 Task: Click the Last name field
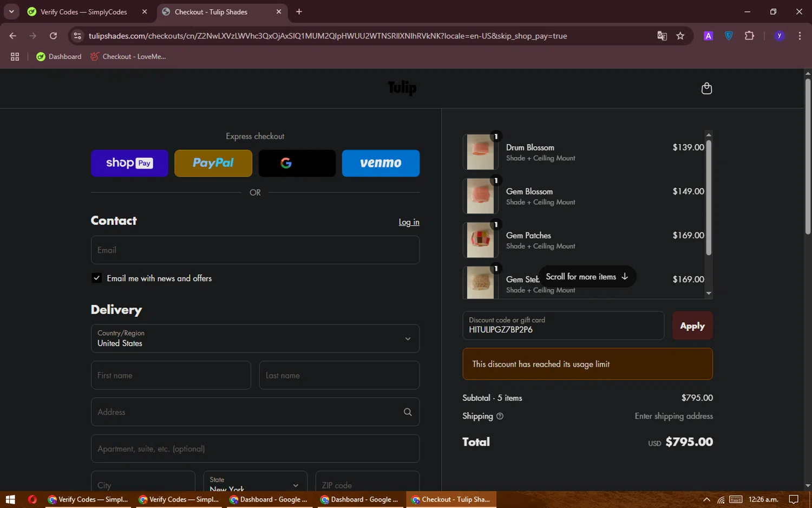click(x=339, y=375)
